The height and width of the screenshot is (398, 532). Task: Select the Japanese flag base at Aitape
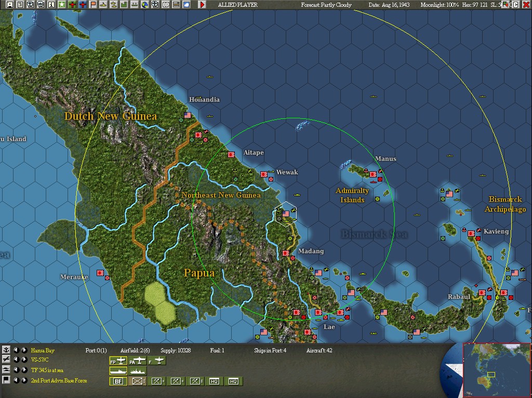click(x=231, y=155)
